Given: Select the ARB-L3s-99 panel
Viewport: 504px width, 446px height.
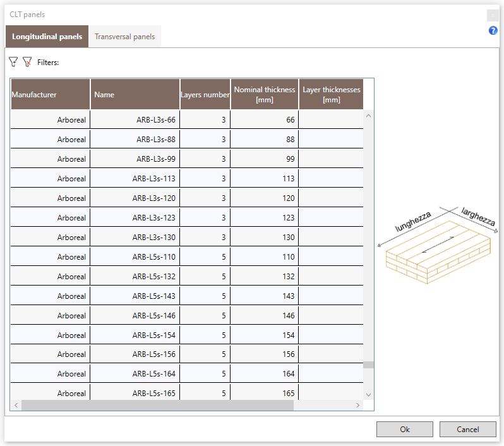Looking at the screenshot, I should pyautogui.click(x=156, y=159).
